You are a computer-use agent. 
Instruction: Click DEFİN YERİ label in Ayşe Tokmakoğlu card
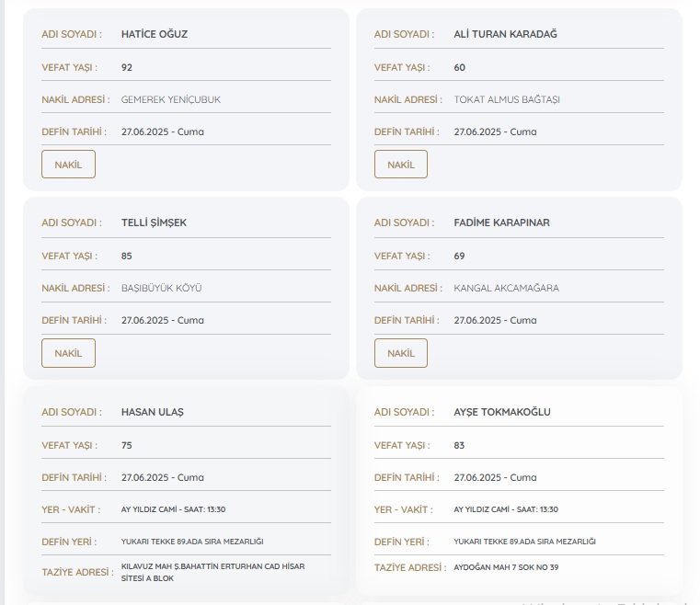click(x=401, y=542)
